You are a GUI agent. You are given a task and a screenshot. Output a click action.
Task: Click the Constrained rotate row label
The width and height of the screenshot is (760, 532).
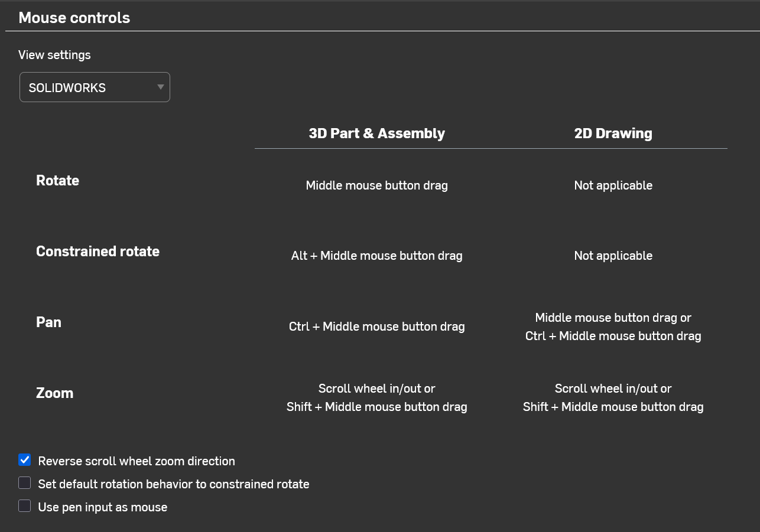[98, 252]
